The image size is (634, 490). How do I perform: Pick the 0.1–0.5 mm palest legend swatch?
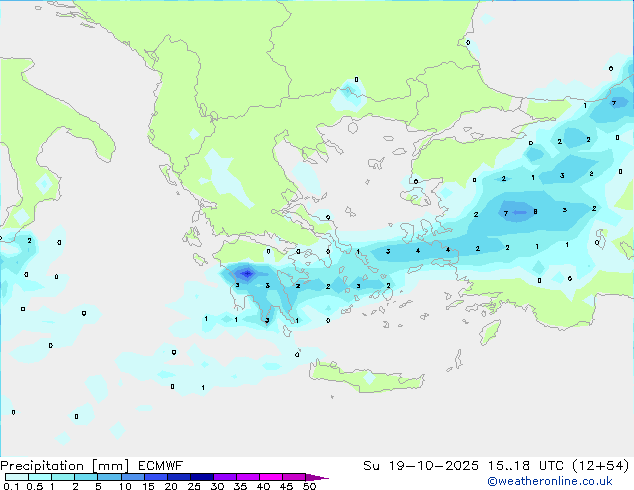pos(17,477)
